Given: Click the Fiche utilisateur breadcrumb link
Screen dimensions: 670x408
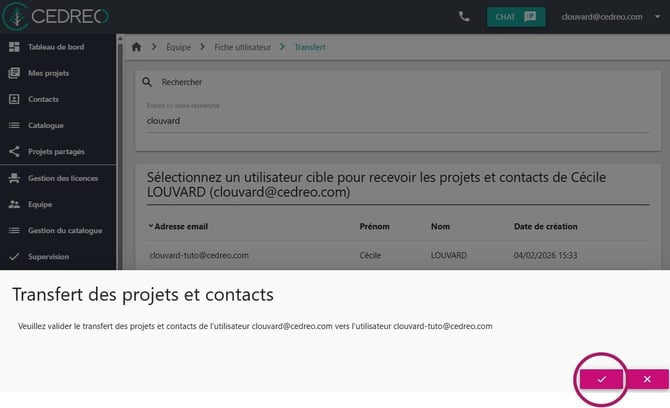Looking at the screenshot, I should point(242,47).
